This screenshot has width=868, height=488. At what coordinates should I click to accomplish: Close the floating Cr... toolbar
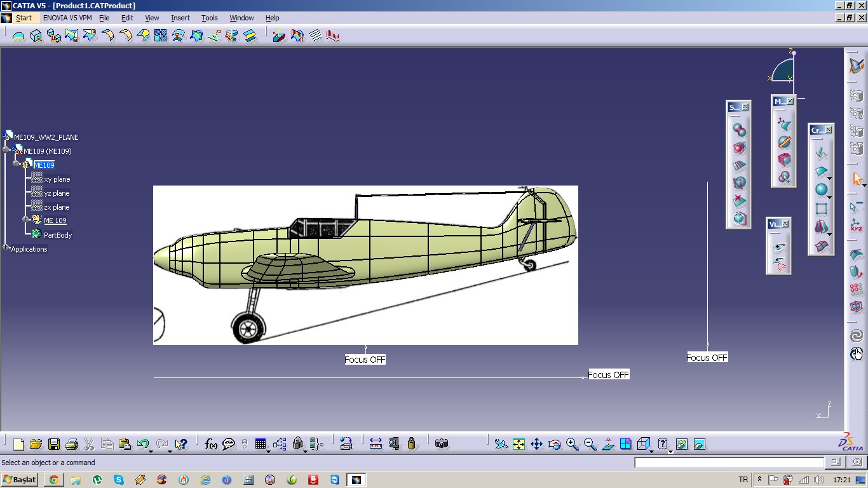point(828,130)
